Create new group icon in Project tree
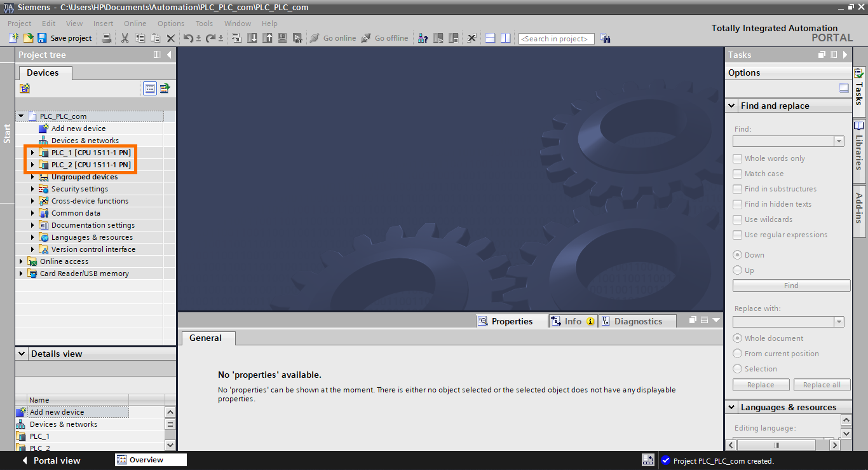 tap(25, 88)
